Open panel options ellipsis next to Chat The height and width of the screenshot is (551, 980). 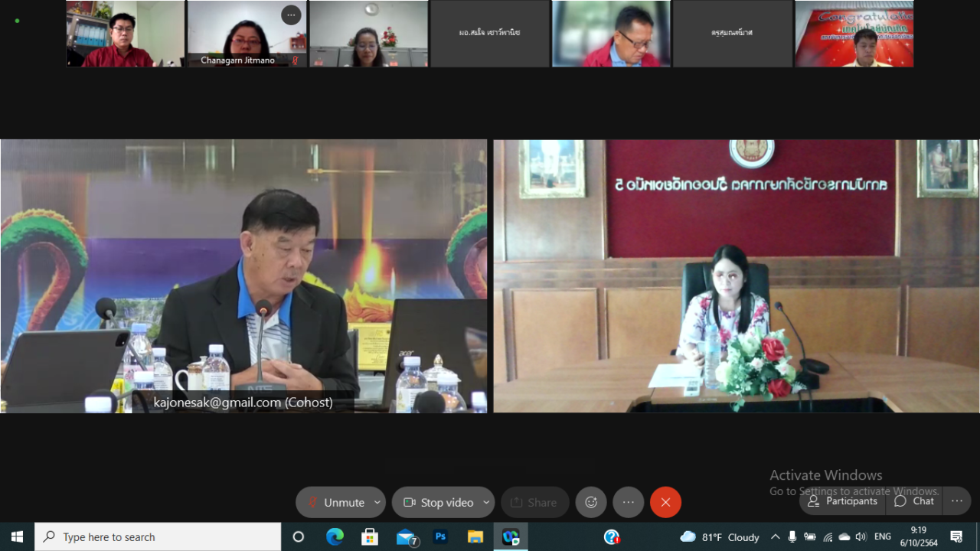tap(957, 501)
